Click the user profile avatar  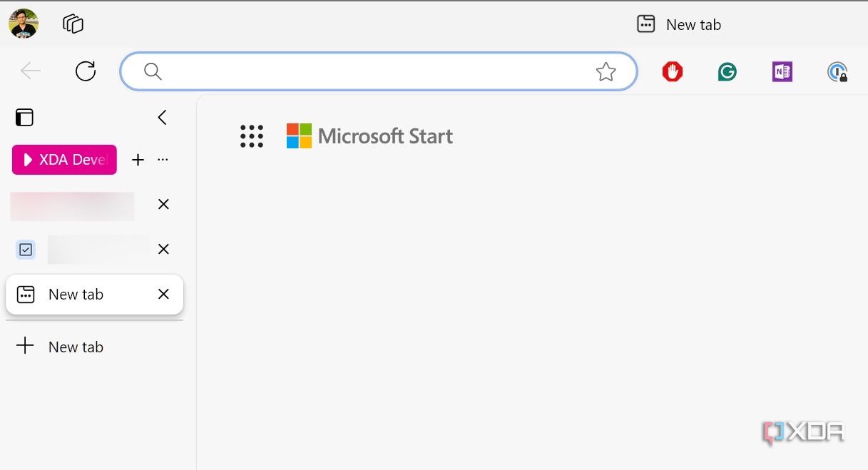pyautogui.click(x=24, y=24)
